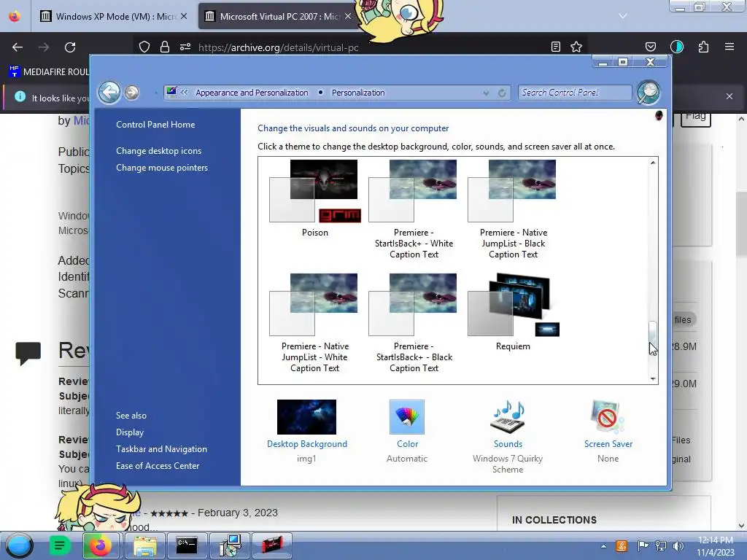Open Taskbar and Navigation link
The width and height of the screenshot is (747, 560).
(x=161, y=449)
